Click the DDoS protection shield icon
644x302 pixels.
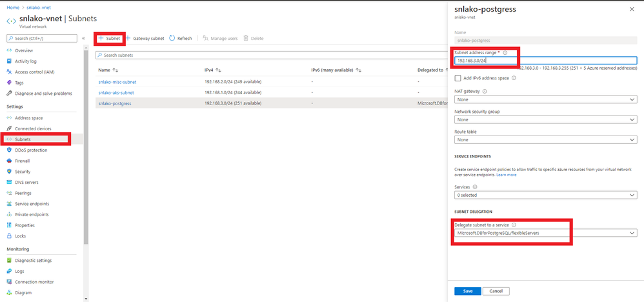[9, 150]
